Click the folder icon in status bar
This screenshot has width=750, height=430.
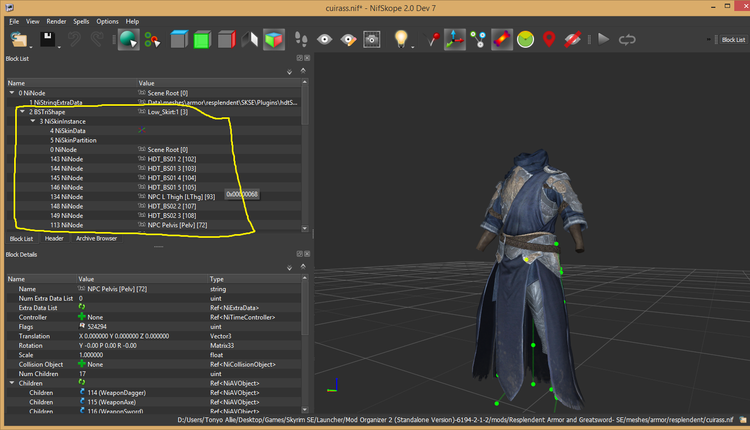point(742,420)
